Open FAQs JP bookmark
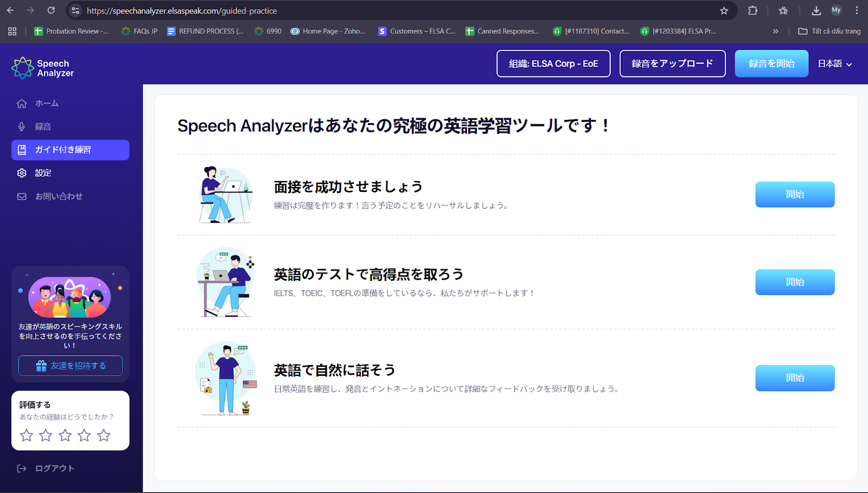The image size is (868, 493). [139, 31]
